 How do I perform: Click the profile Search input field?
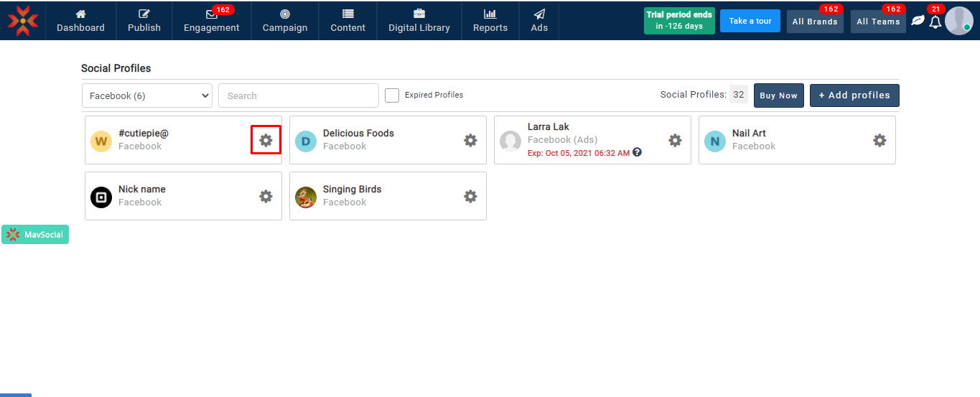point(298,95)
